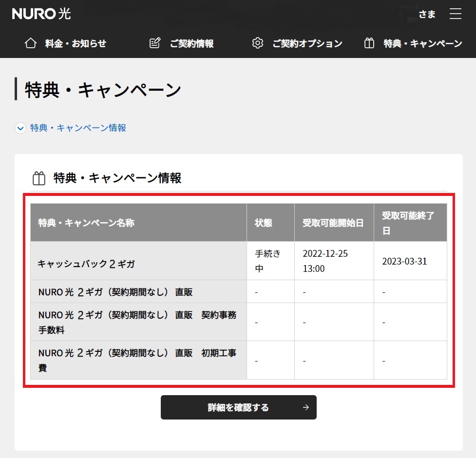Click the gift icon beside 特典・キャンペーン情報 heading
This screenshot has height=458, width=476.
point(39,178)
